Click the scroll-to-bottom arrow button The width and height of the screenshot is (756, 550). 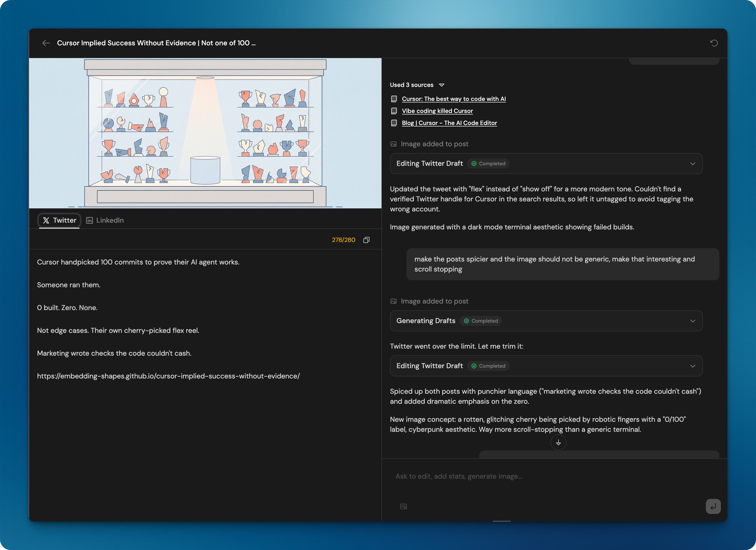coord(558,442)
